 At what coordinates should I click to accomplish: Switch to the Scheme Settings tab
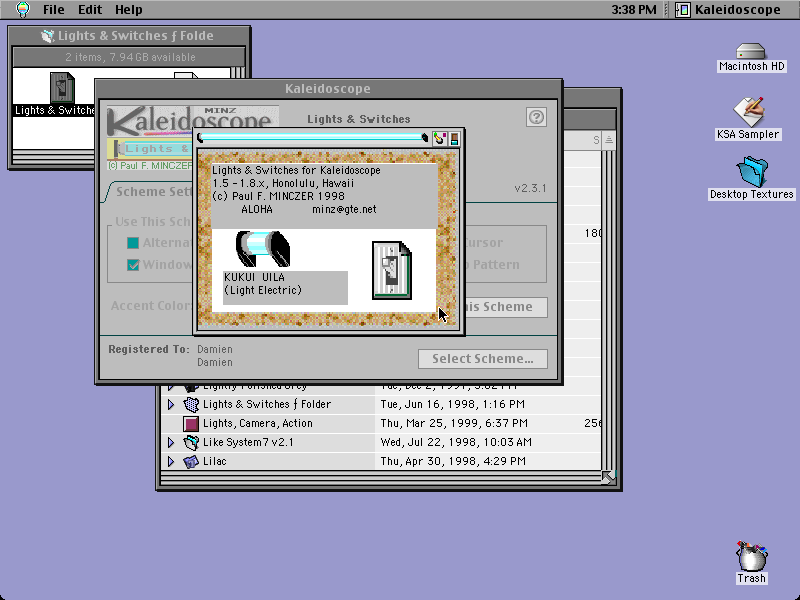tap(153, 191)
